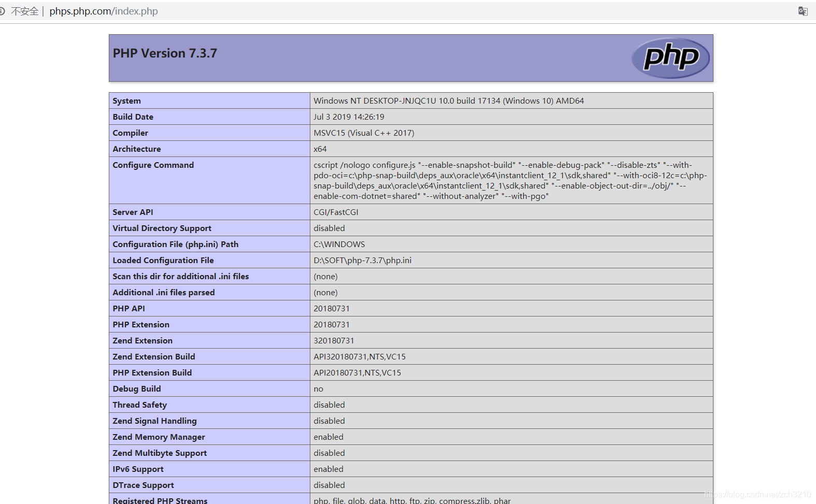Viewport: 816px width, 504px height.
Task: Click the 'Debug Build' label
Action: [137, 388]
